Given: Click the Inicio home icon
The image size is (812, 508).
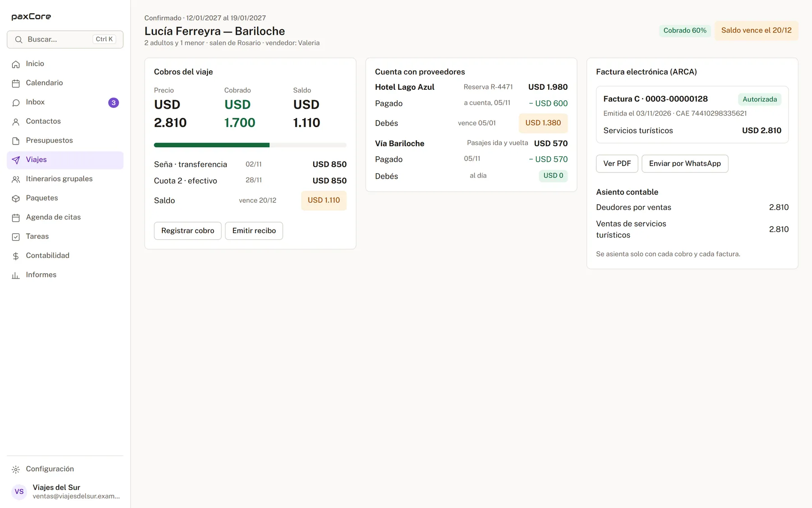Looking at the screenshot, I should [16, 64].
